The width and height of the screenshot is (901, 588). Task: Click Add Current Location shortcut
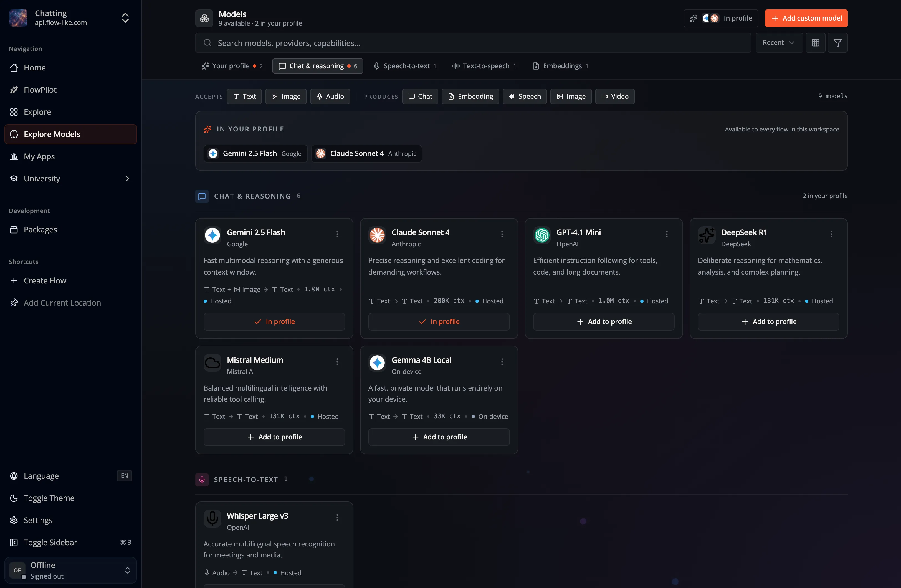coord(70,303)
